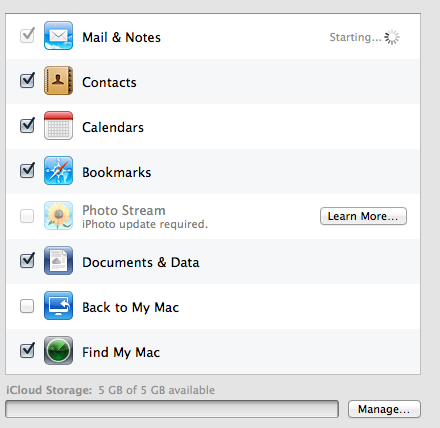This screenshot has height=428, width=440.
Task: Select the Contacts label
Action: 109,82
